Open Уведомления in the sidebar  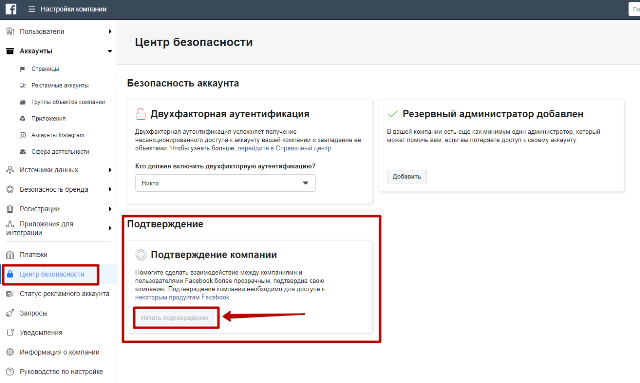click(x=41, y=333)
